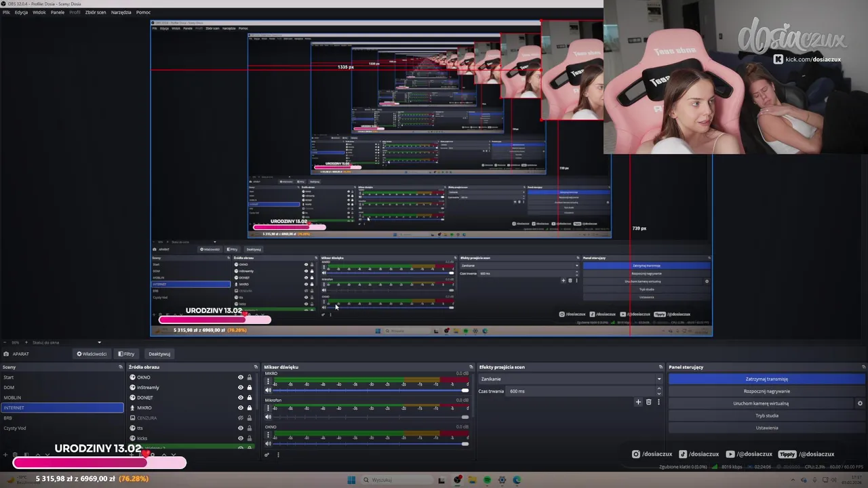Screen dimensions: 868x488
Task: Add a new scene transition
Action: point(638,402)
